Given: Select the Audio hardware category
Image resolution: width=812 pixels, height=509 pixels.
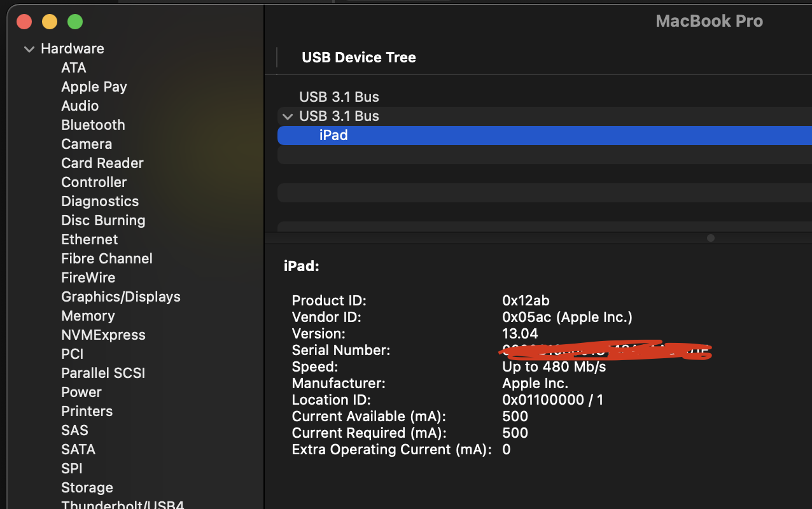Looking at the screenshot, I should tap(80, 106).
